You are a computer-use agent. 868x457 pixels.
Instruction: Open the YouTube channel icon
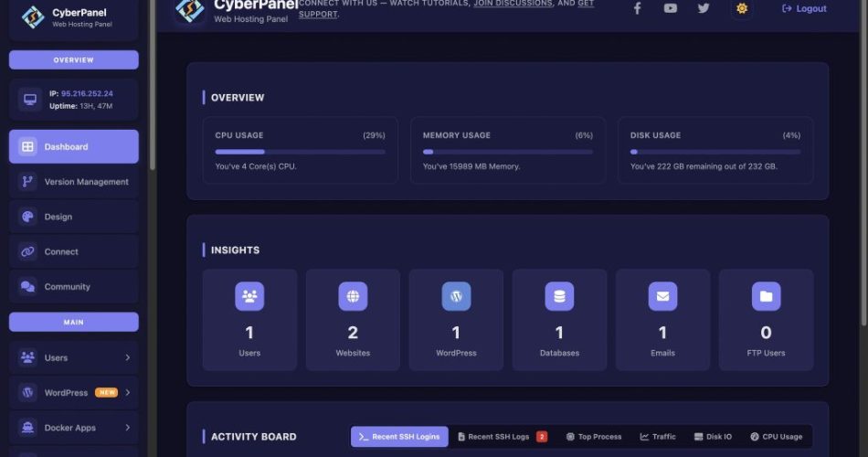(x=671, y=8)
